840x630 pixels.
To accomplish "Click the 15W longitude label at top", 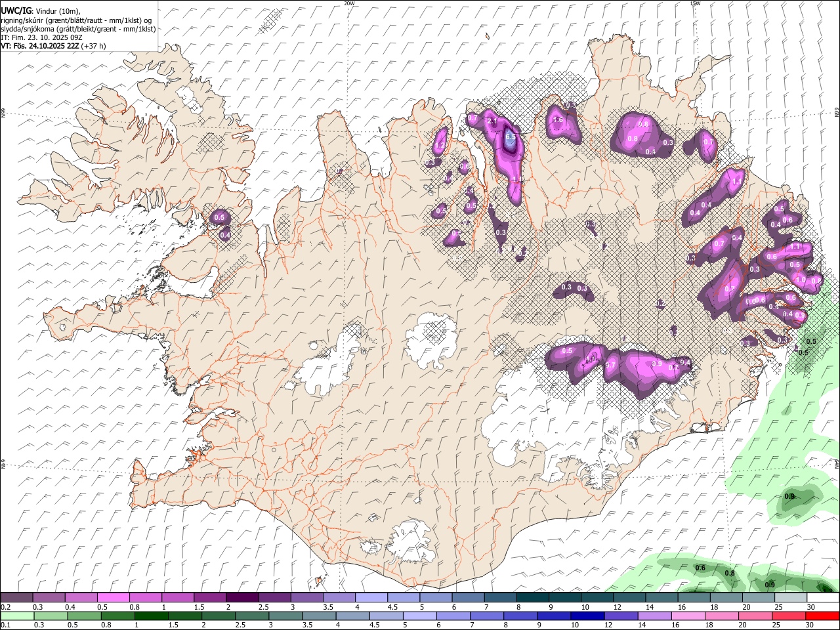I will click(x=695, y=3).
